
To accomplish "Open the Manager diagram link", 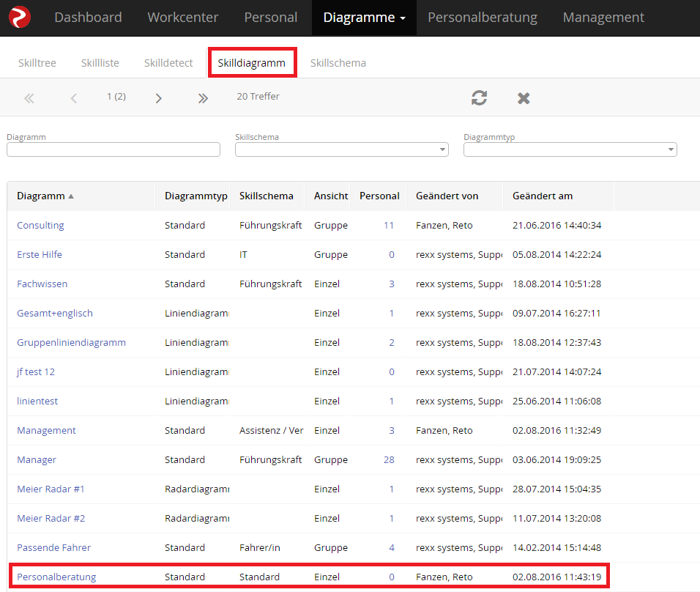I will (x=37, y=459).
